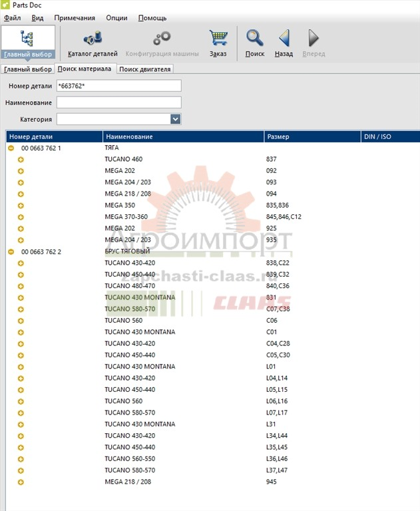Click the Вперед forward arrow
This screenshot has height=511, width=420.
point(314,43)
